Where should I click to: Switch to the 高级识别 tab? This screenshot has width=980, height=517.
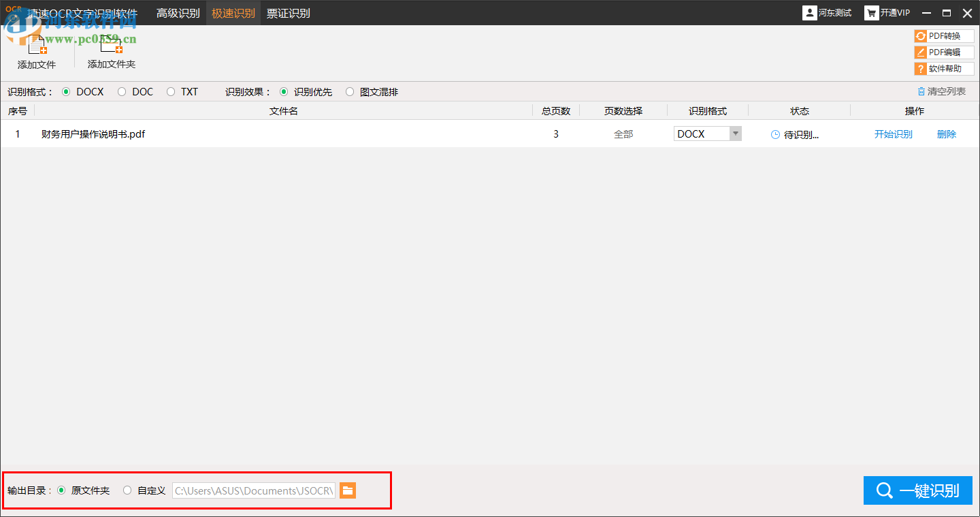(x=178, y=12)
